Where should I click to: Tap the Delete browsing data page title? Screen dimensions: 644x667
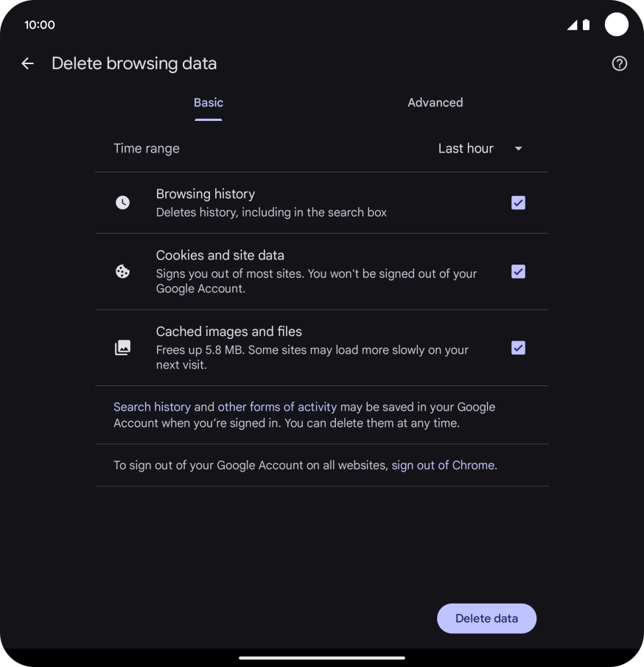[x=134, y=63]
